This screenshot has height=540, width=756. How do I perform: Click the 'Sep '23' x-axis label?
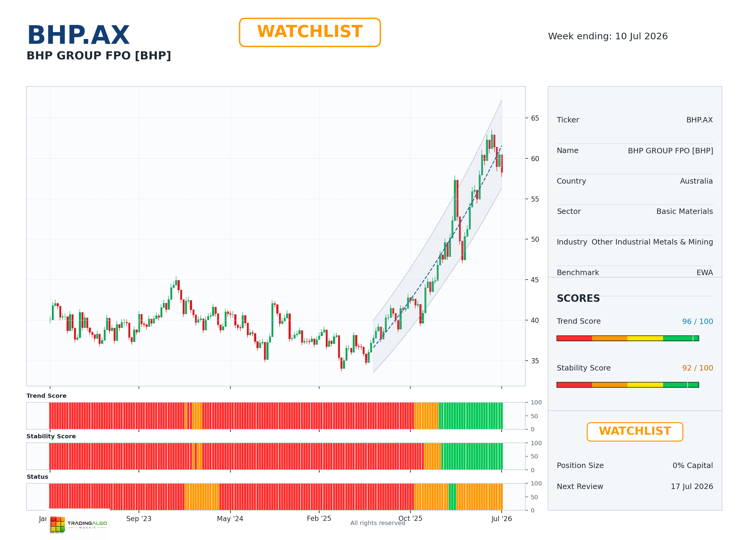click(x=139, y=518)
